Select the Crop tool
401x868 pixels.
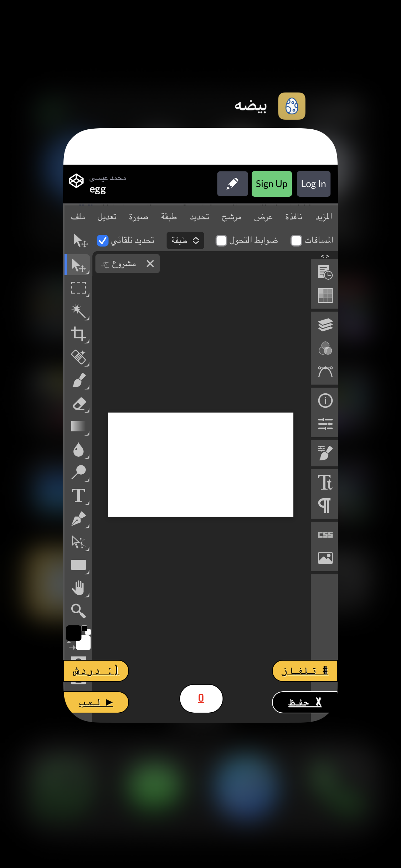(x=78, y=334)
